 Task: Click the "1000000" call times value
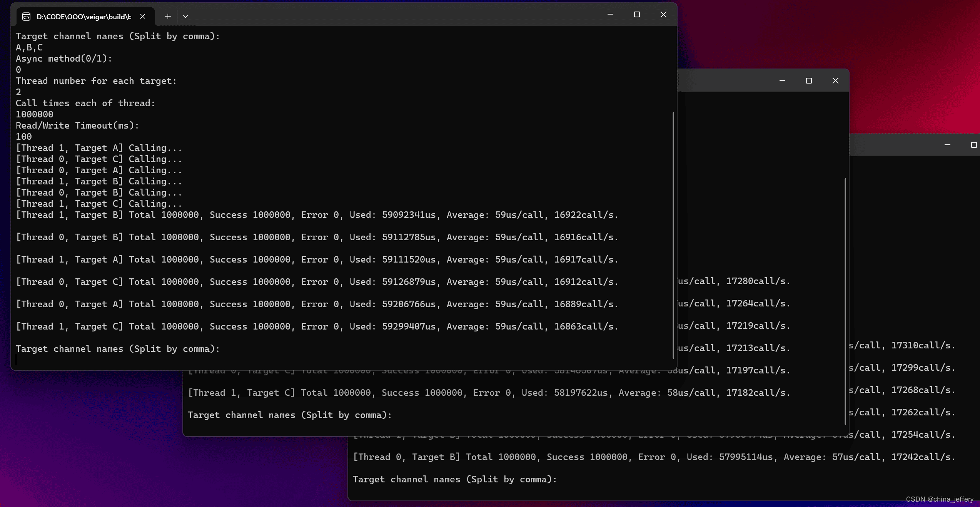(x=35, y=114)
